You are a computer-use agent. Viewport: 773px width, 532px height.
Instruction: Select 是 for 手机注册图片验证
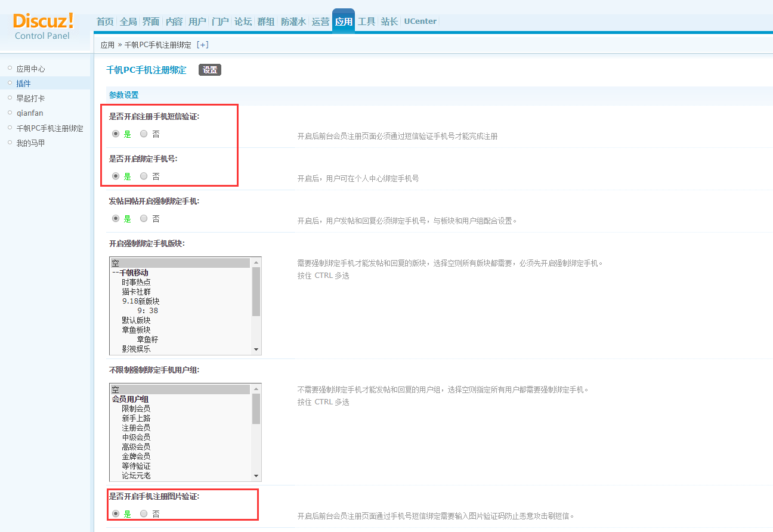click(x=116, y=514)
